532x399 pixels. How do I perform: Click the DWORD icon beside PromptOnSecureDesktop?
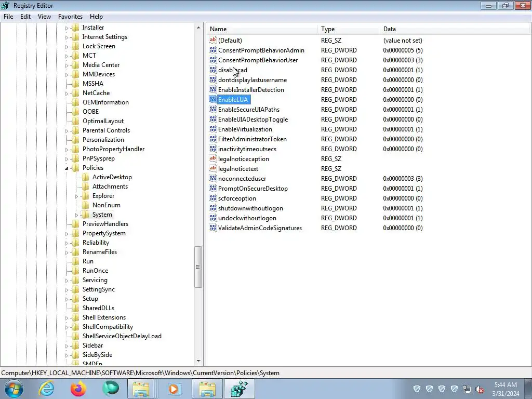pyautogui.click(x=212, y=188)
